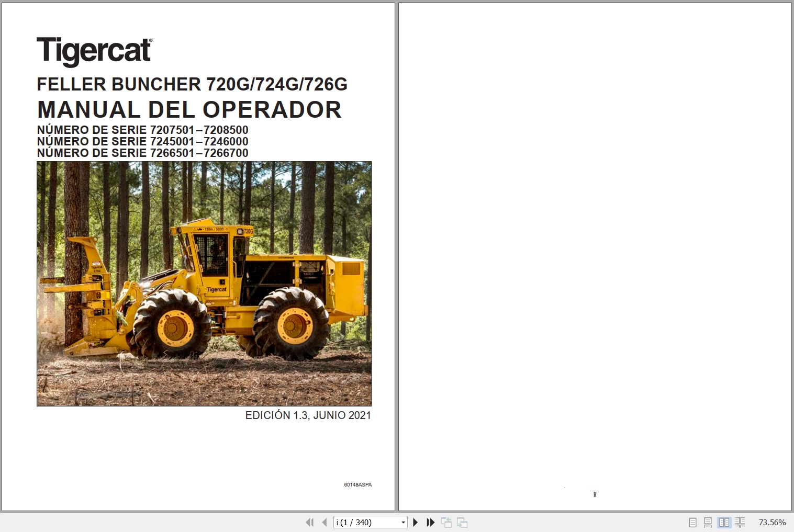Enable continuous scrolling page layout
Viewport: 794px width, 532px height.
(x=708, y=522)
